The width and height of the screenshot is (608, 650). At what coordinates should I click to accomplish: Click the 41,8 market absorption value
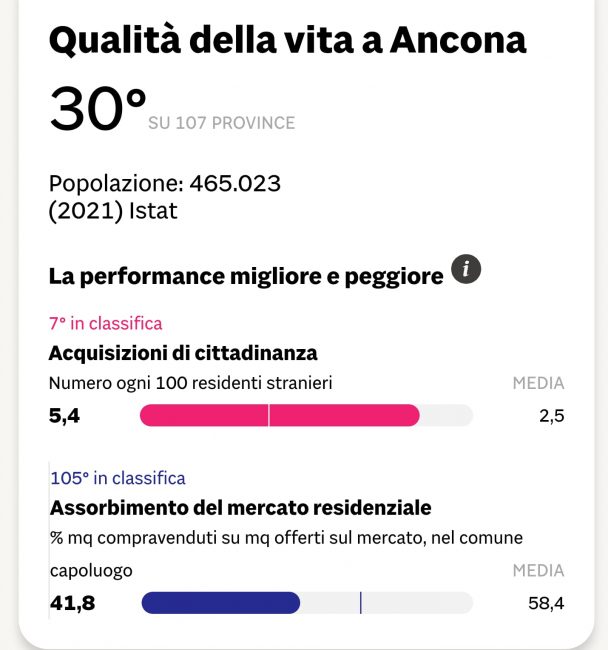pyautogui.click(x=72, y=603)
